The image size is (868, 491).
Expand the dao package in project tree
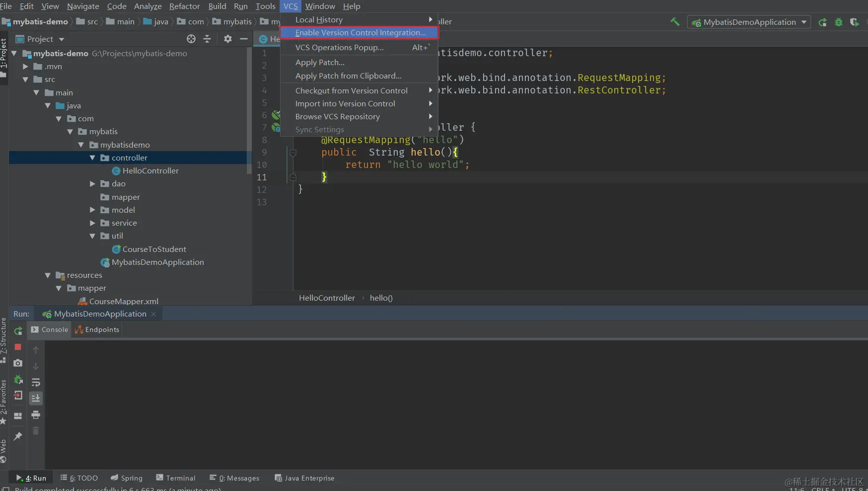92,184
